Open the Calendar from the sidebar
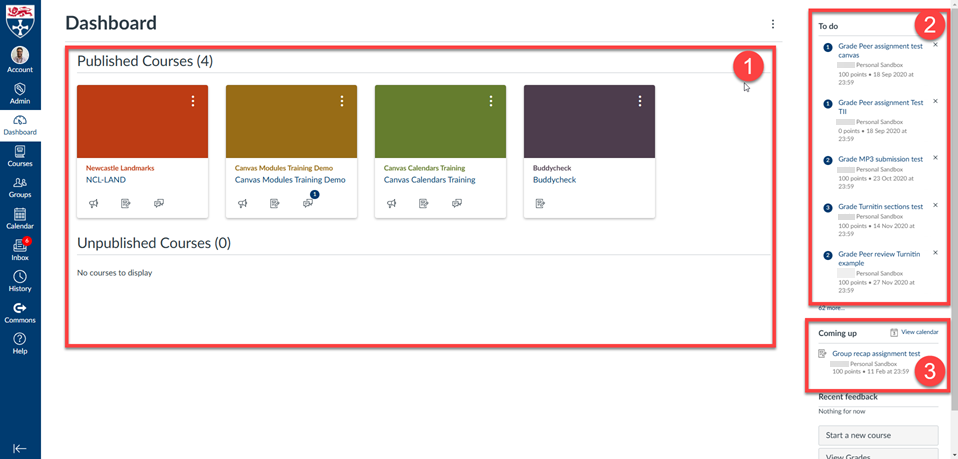Screen dimensions: 958x459 tap(20, 219)
